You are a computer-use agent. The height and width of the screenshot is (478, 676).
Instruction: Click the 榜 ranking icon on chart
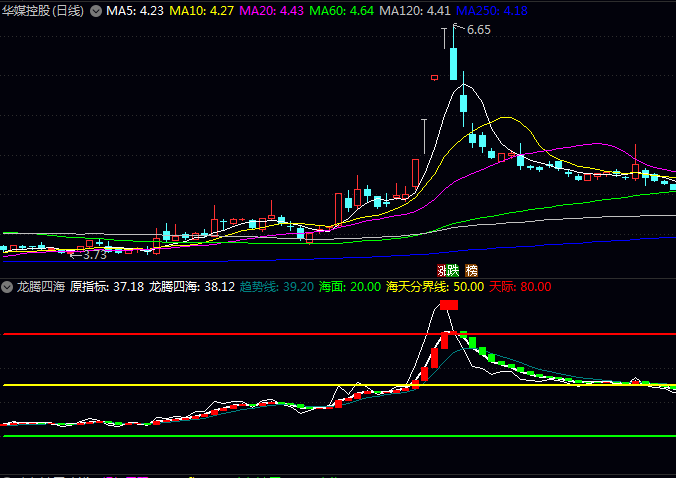(472, 270)
